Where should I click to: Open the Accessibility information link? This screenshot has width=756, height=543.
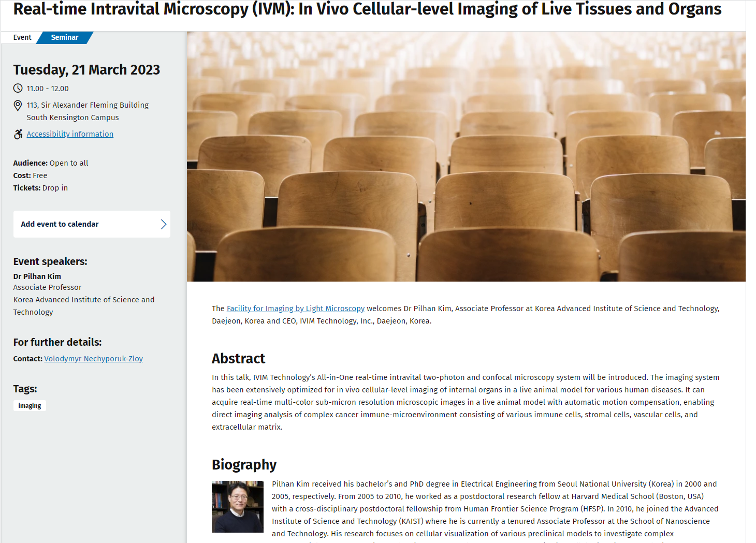pyautogui.click(x=70, y=134)
